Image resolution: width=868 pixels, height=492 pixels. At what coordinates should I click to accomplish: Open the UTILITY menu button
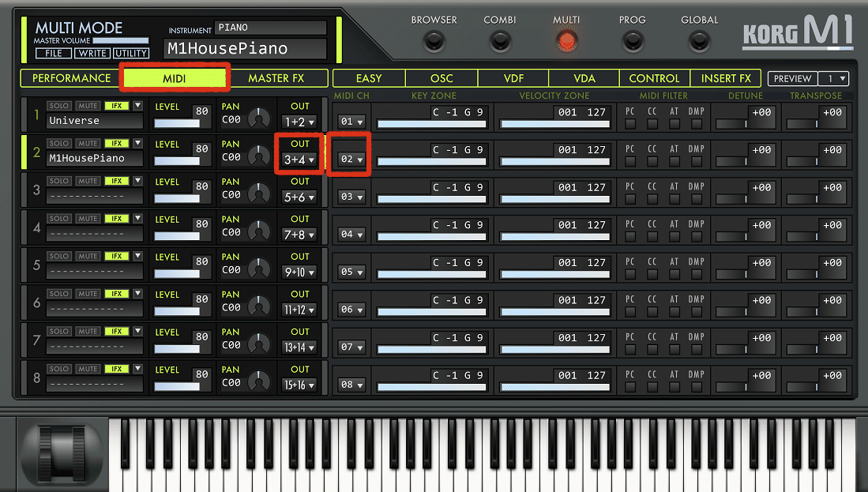pos(131,53)
